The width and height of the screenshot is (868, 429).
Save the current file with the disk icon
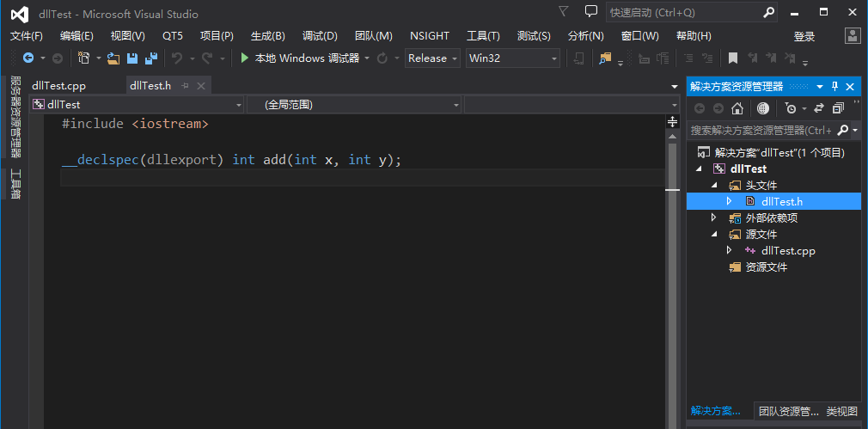pyautogui.click(x=132, y=58)
